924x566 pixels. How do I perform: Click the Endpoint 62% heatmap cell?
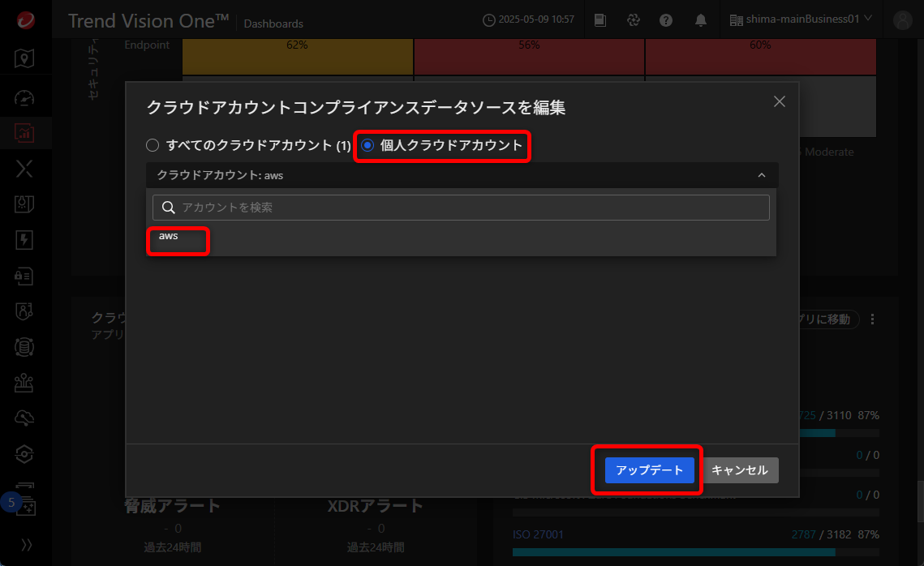(x=298, y=57)
